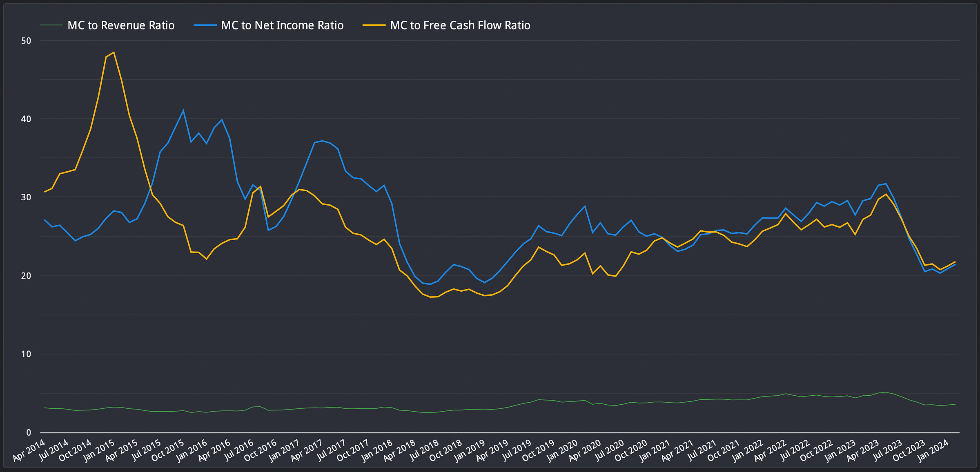The height and width of the screenshot is (472, 980).
Task: Select the Jan 2024 x-axis label
Action: (933, 450)
